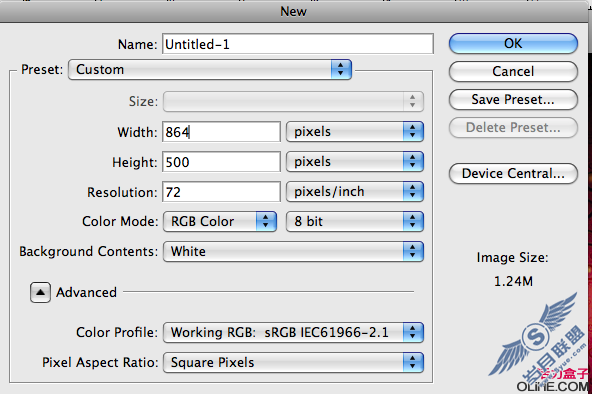This screenshot has height=394, width=592.
Task: Click Save Preset button
Action: point(513,100)
